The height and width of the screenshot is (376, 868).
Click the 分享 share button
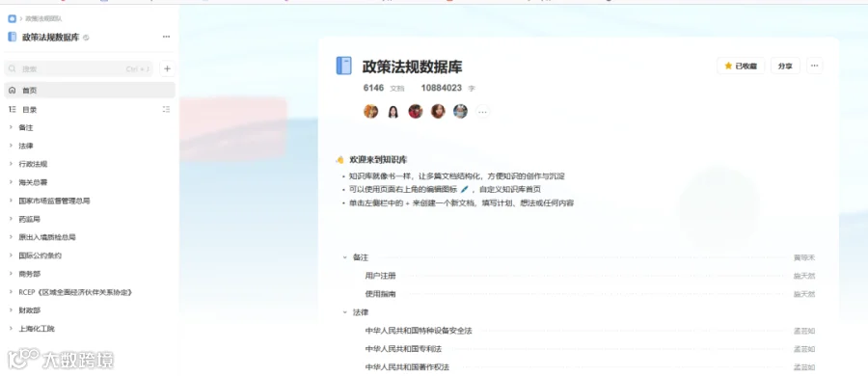coord(785,66)
